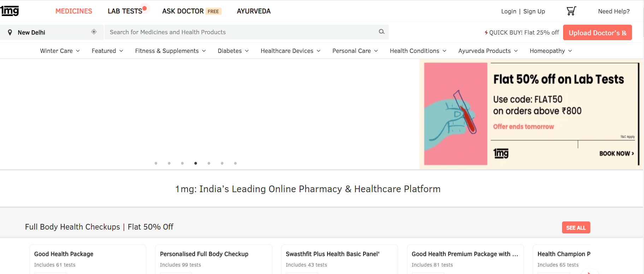Click See All health checkups button
The height and width of the screenshot is (274, 644).
point(576,227)
